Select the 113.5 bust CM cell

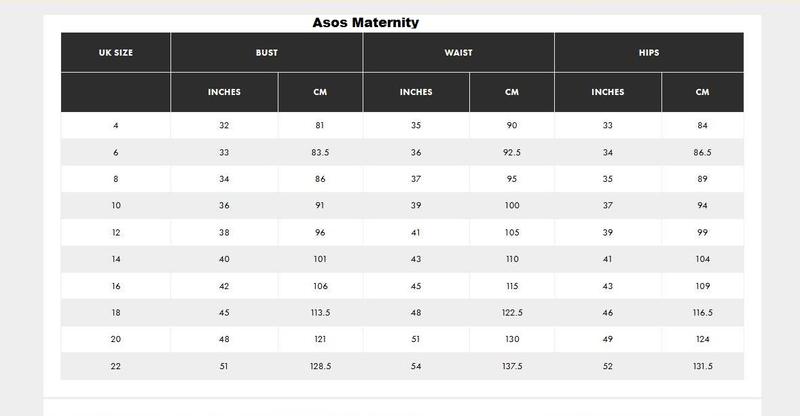tap(320, 312)
